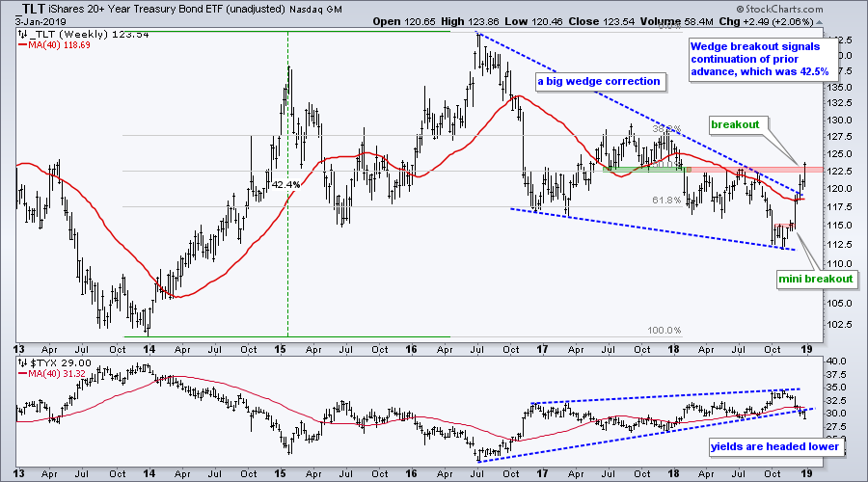
Task: Click the red line marker beside MA(40) 118.69
Action: pos(21,44)
